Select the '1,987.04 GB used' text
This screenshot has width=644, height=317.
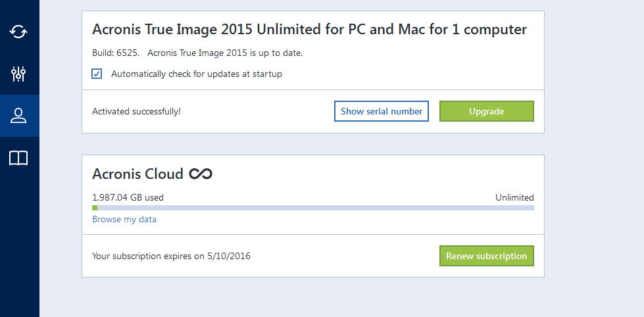tap(128, 197)
